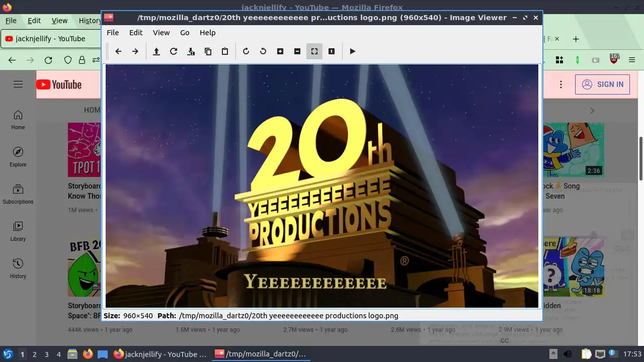644x362 pixels.
Task: Show image at original size
Action: click(x=332, y=51)
